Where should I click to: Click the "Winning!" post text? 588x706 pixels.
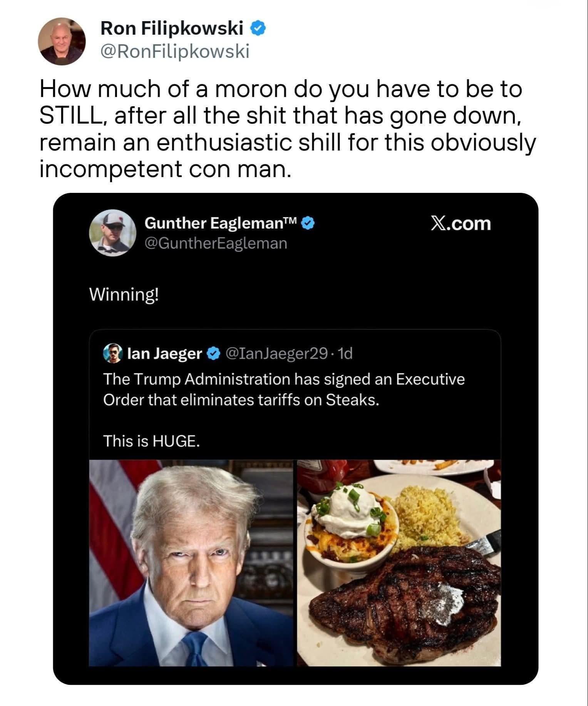(124, 295)
